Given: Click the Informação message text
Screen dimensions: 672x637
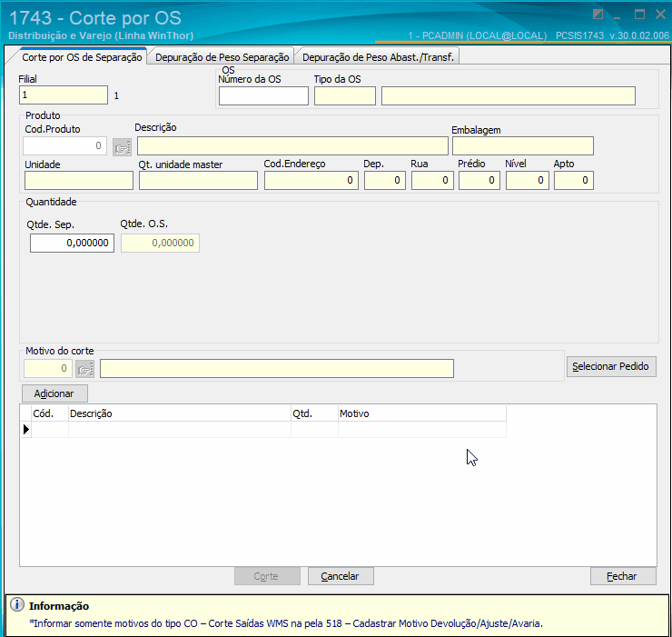Looking at the screenshot, I should point(286,623).
